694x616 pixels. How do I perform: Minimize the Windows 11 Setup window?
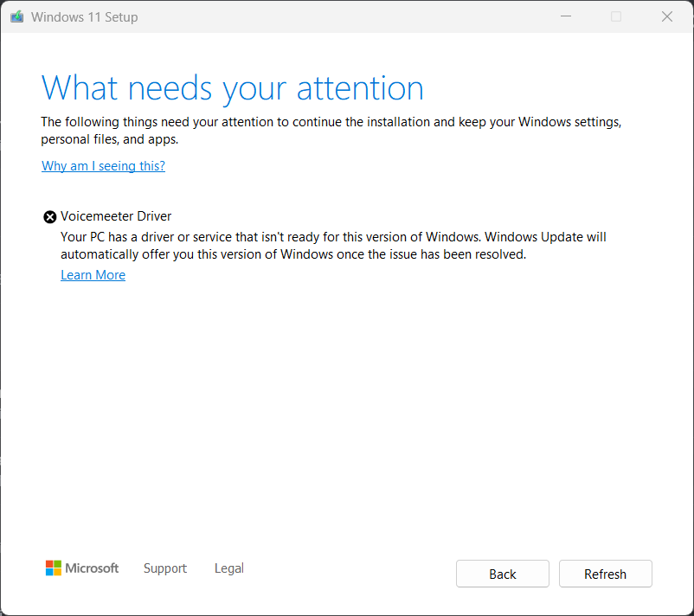point(566,16)
